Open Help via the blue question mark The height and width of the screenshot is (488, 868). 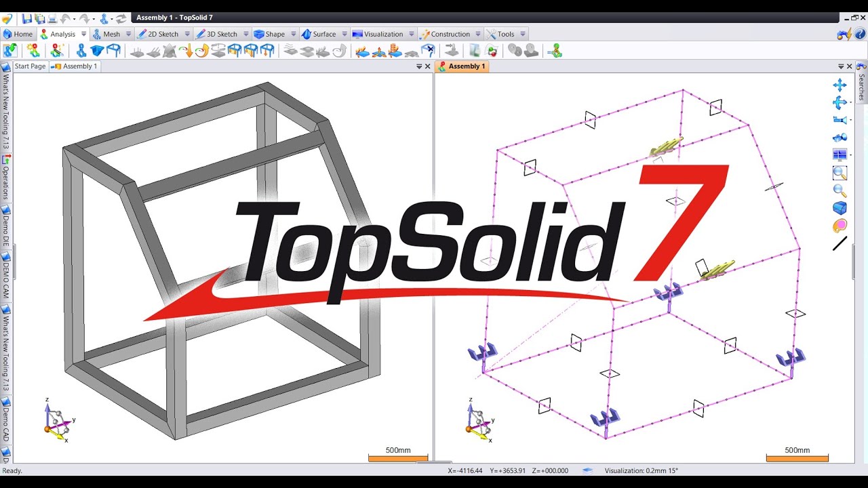[x=860, y=34]
